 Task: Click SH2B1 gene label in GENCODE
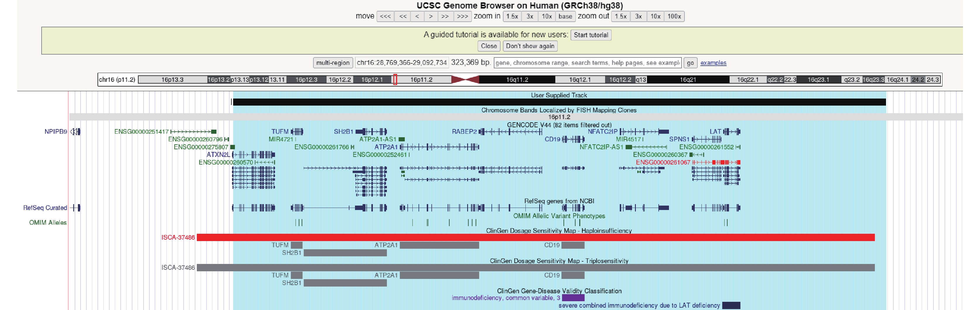coord(344,132)
